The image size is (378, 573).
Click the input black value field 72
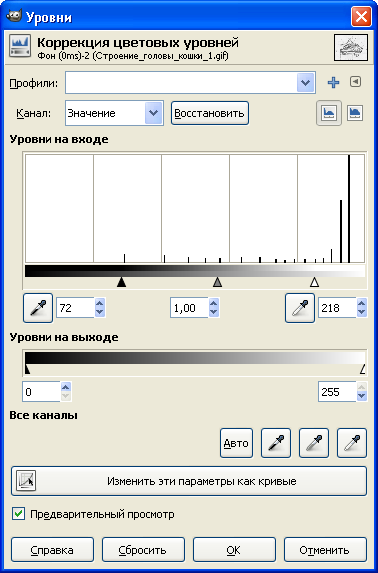click(75, 308)
